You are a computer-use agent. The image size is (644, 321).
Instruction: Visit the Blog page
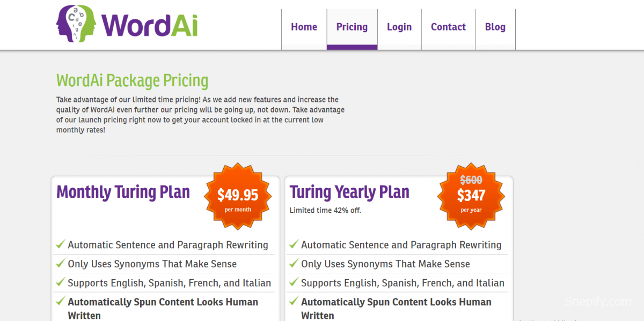(495, 27)
